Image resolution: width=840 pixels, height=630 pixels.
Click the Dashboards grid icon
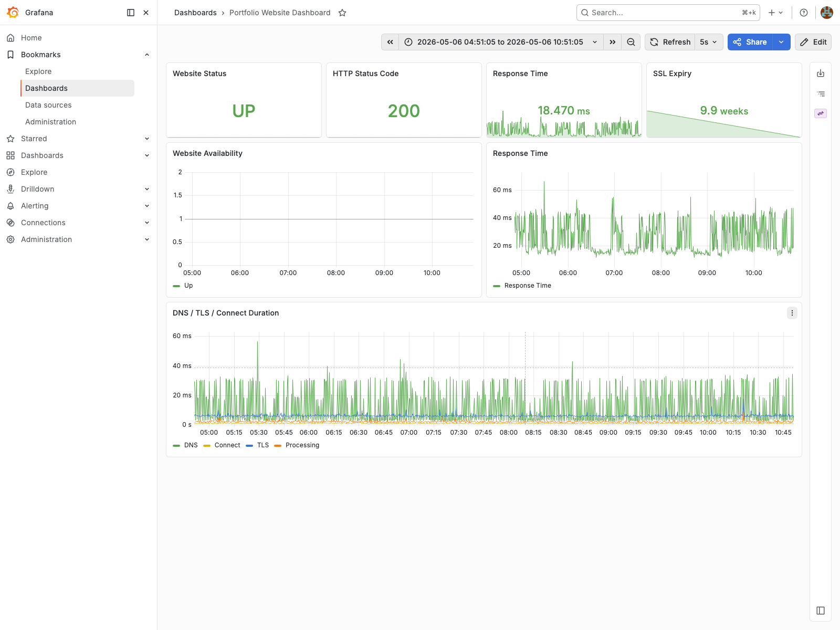pyautogui.click(x=10, y=155)
